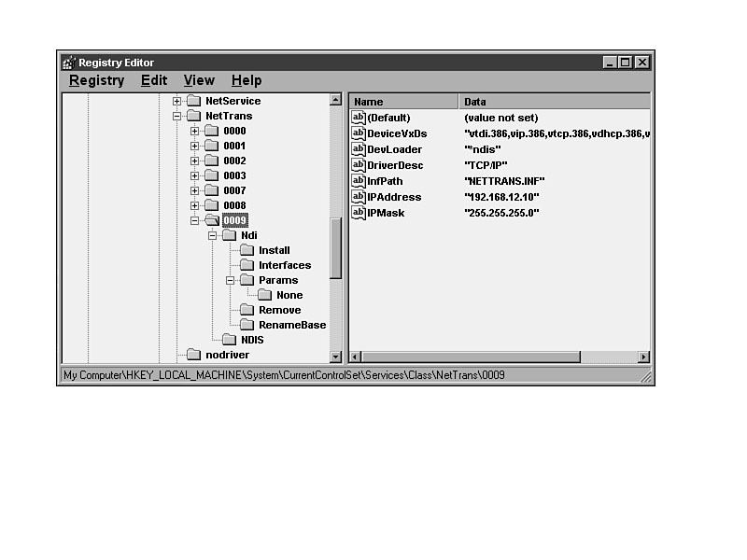This screenshot has width=747, height=560.
Task: Expand the 0000 key
Action: coord(195,131)
